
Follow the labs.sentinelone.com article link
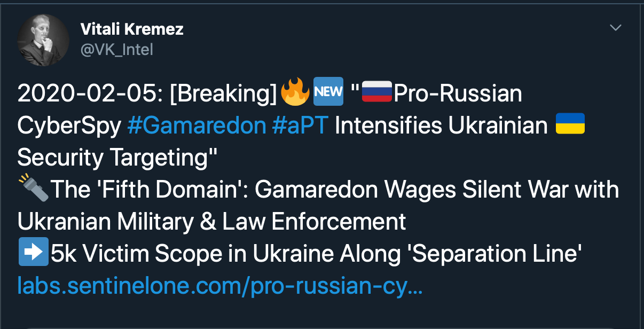tap(219, 286)
